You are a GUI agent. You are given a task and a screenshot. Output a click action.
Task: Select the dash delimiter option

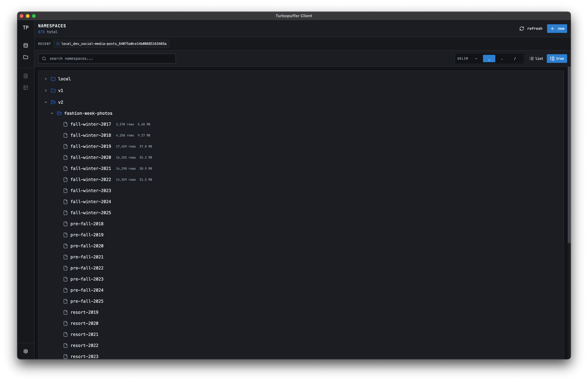pyautogui.click(x=477, y=59)
